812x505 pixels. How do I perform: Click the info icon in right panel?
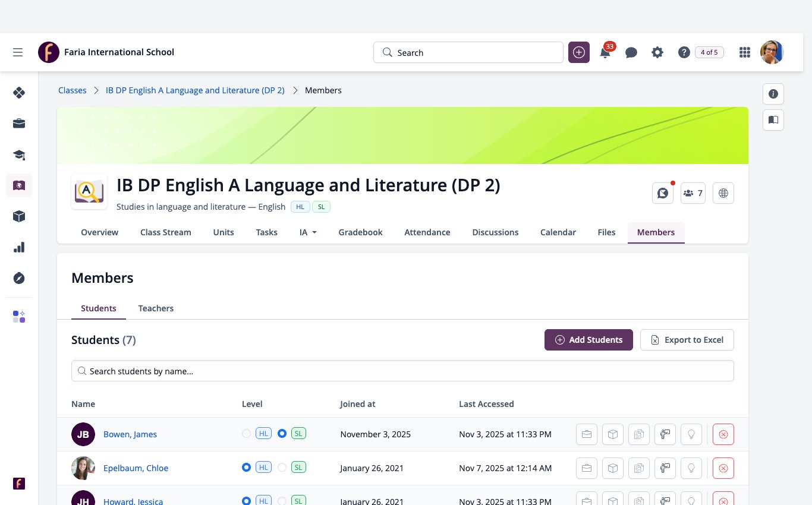click(773, 94)
